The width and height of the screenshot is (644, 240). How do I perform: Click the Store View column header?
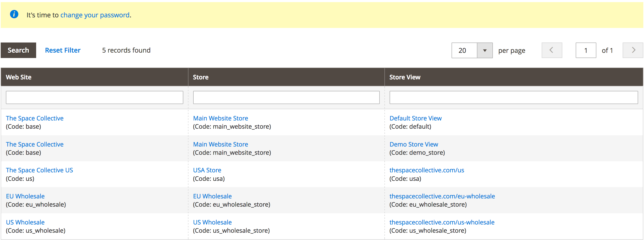click(x=405, y=77)
